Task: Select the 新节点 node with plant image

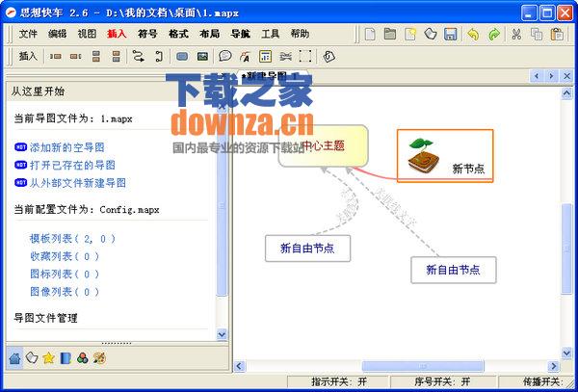Action: point(445,155)
